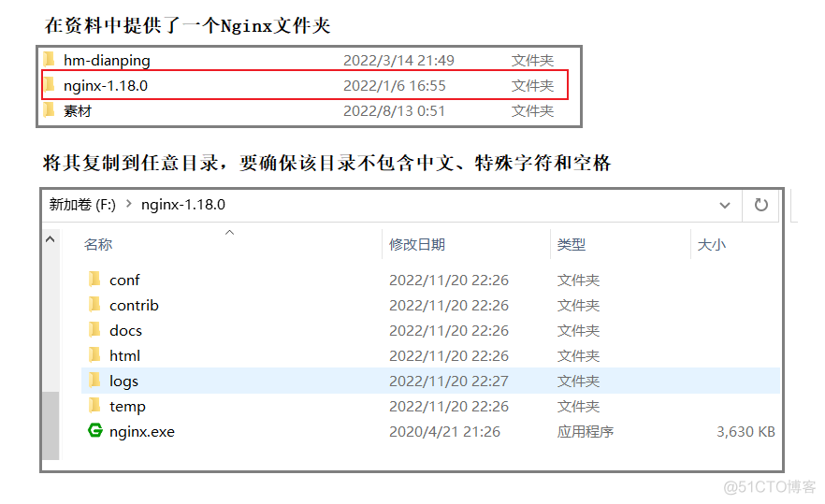Click the docs folder icon
Screen dimensions: 825x504
coord(94,330)
